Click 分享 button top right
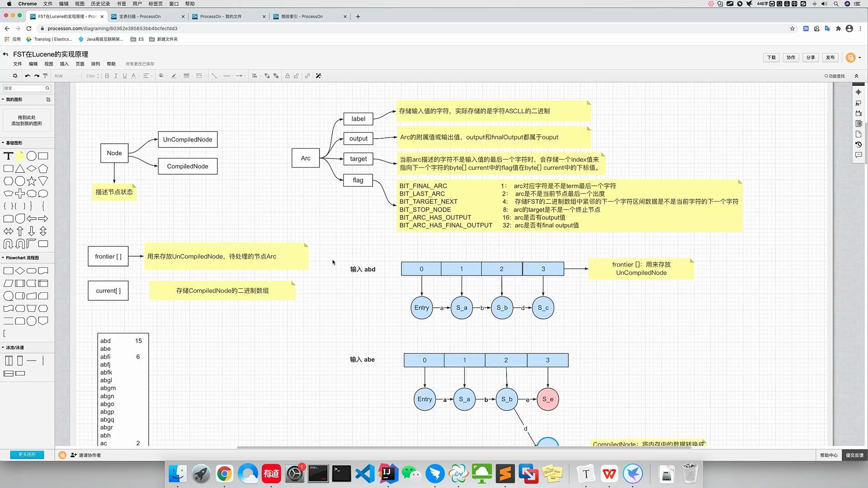The width and height of the screenshot is (868, 488). point(810,57)
